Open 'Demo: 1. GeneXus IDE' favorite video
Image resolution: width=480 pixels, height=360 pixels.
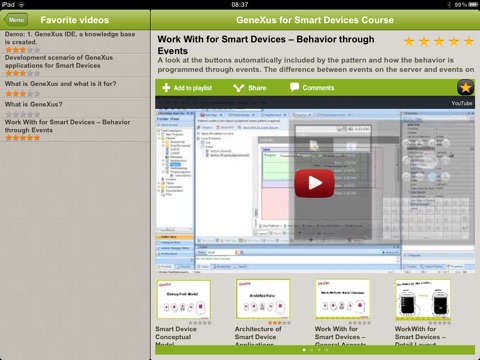[75, 42]
